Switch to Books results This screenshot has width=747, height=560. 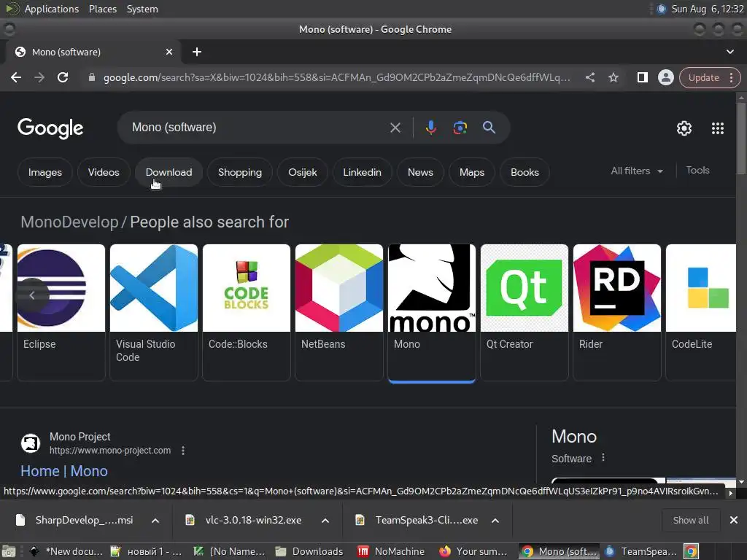525,172
